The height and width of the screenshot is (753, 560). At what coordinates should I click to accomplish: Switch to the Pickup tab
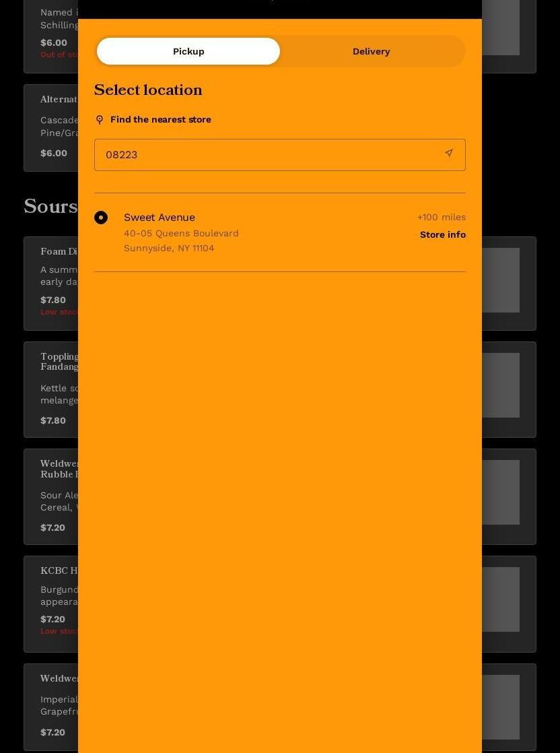click(188, 51)
